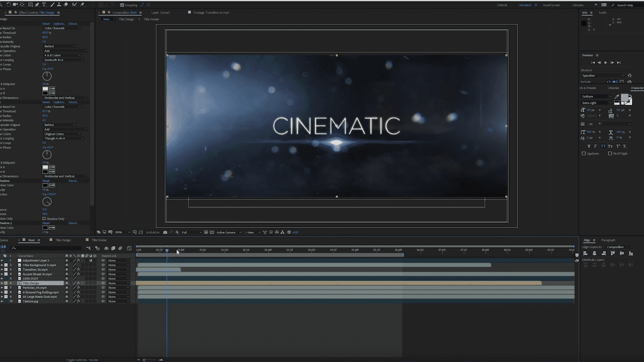The height and width of the screenshot is (362, 644).
Task: Step to previous frame in Preview panel
Action: (600, 63)
